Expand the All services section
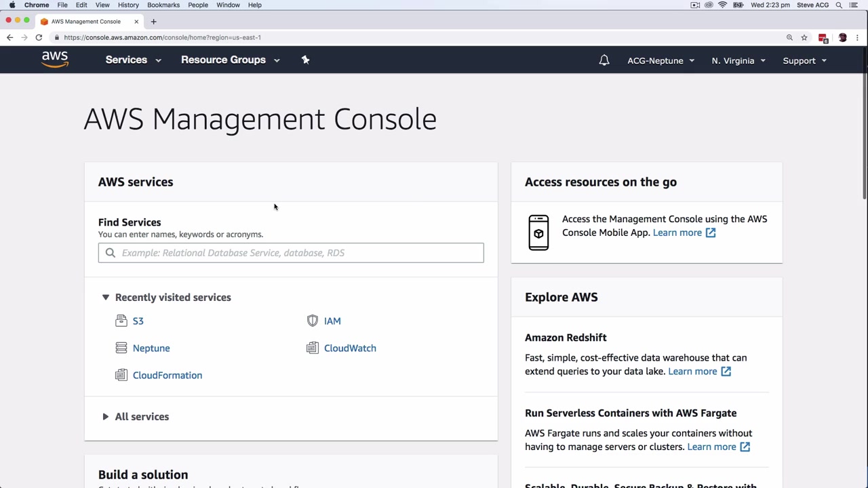The height and width of the screenshot is (488, 868). 106,417
